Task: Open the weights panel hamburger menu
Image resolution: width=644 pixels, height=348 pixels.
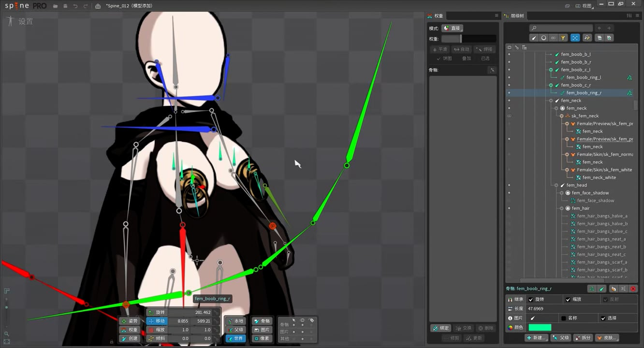Action: [496, 16]
